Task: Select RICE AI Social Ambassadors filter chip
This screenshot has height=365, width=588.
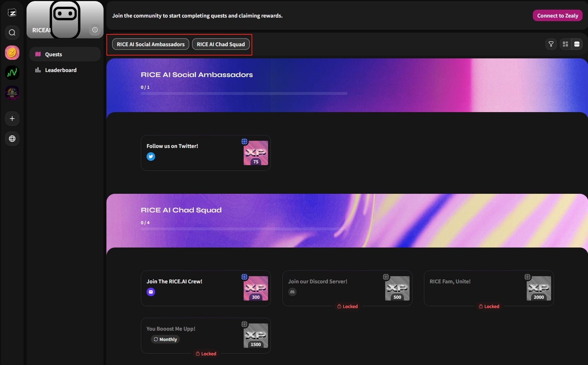Action: coord(150,44)
